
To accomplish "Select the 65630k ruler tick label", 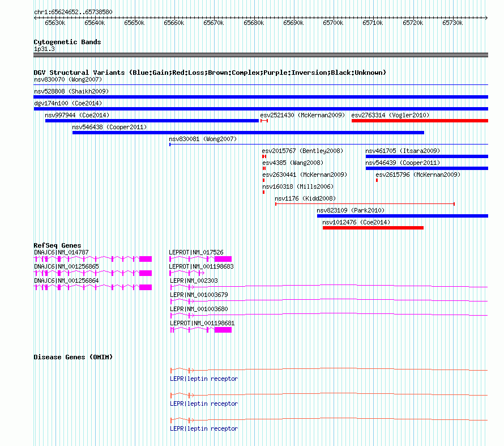I will pyautogui.click(x=55, y=23).
